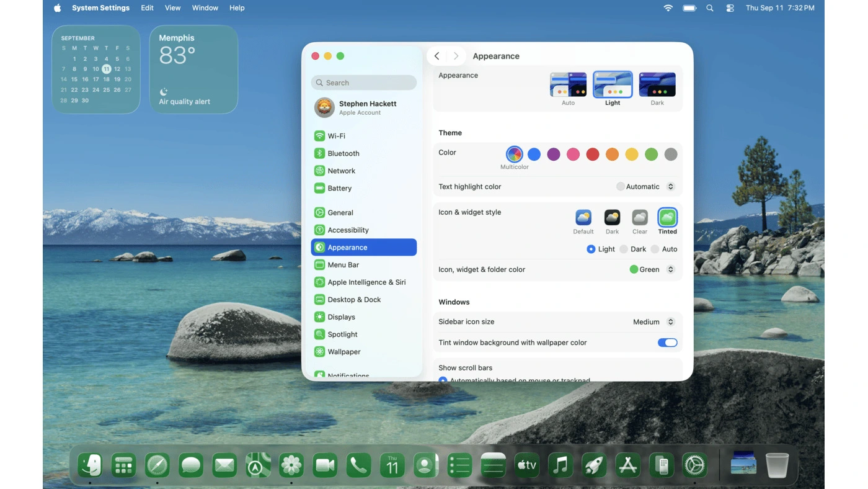868x489 pixels.
Task: Open the System Settings menu
Action: point(101,8)
